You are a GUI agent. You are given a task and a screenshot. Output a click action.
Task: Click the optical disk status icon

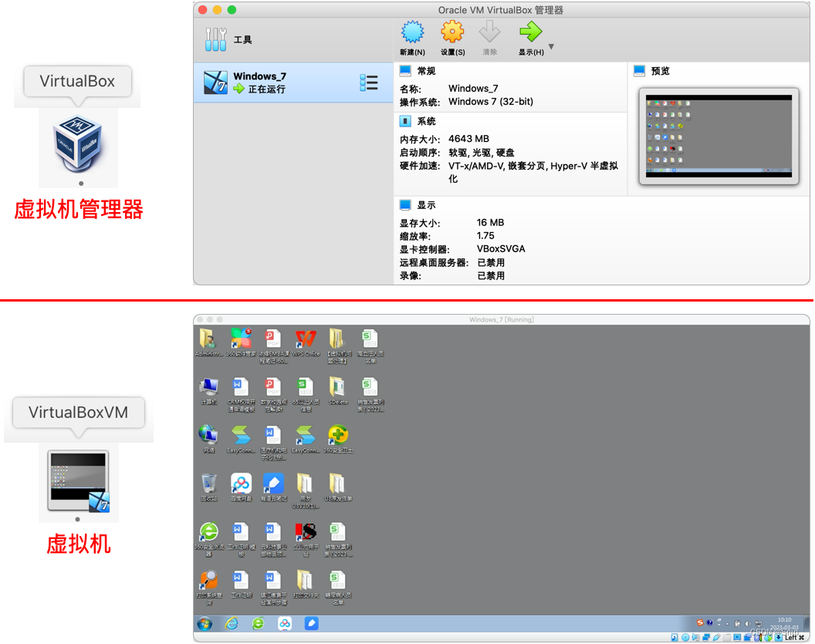[685, 637]
